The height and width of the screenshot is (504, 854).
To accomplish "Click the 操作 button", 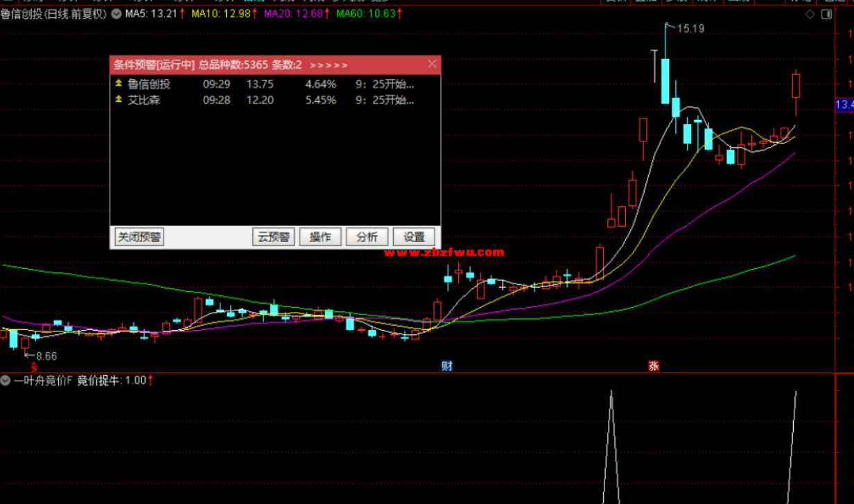I will click(x=320, y=237).
